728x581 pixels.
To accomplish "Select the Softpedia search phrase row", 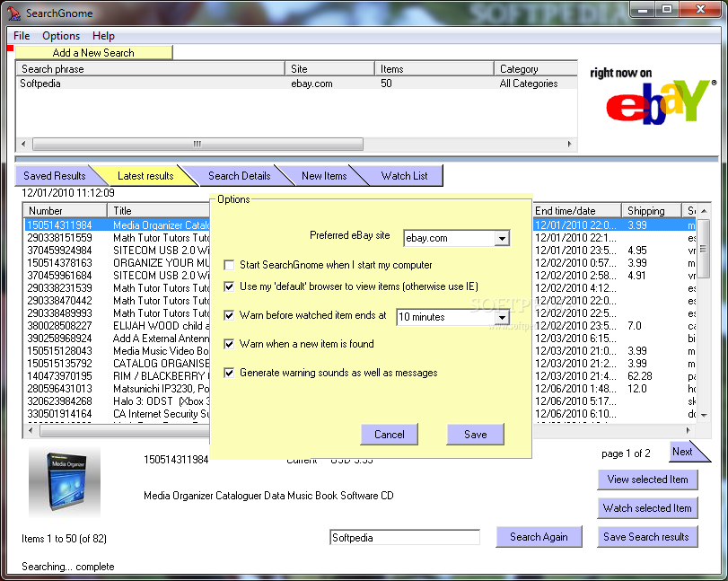I will [297, 84].
